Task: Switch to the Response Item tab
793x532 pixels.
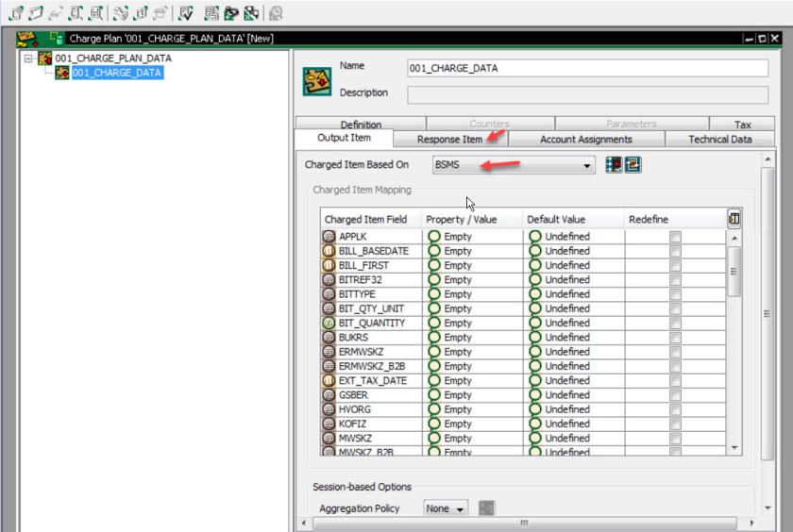Action: pyautogui.click(x=449, y=140)
